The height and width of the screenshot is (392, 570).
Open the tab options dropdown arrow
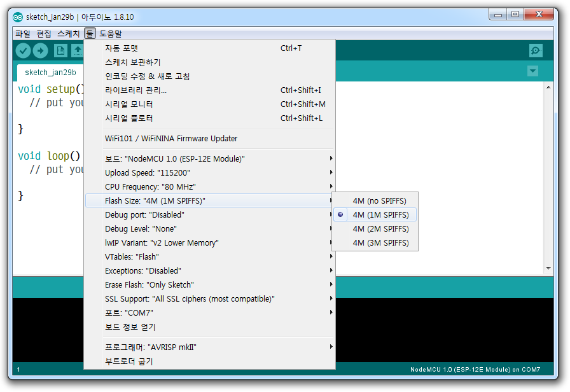(x=532, y=71)
